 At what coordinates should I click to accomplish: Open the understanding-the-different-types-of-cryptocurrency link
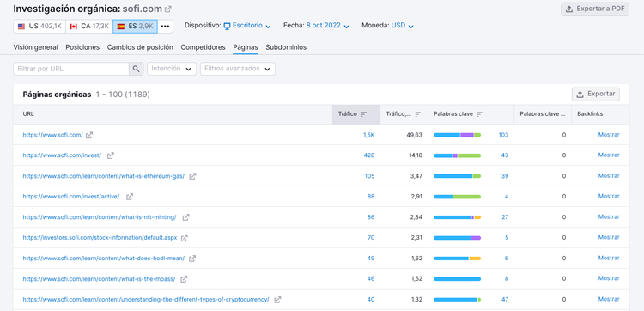tap(146, 300)
